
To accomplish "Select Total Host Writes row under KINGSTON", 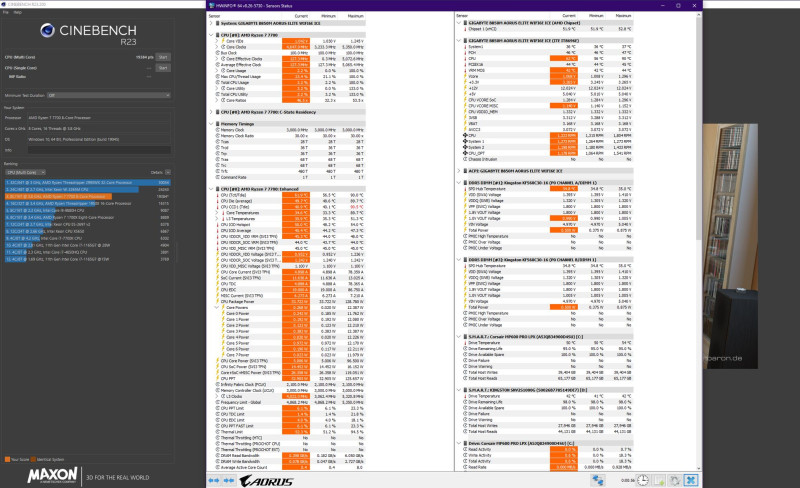I will pyautogui.click(x=546, y=426).
